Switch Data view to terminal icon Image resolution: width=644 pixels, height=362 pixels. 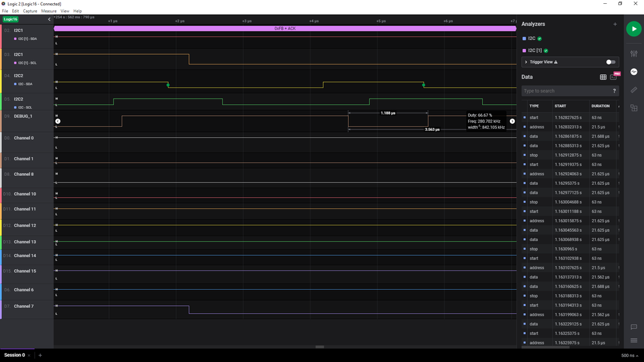[613, 77]
